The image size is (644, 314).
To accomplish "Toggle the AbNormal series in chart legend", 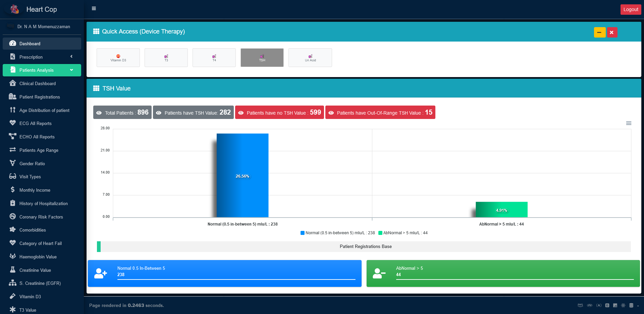I will click(404, 233).
